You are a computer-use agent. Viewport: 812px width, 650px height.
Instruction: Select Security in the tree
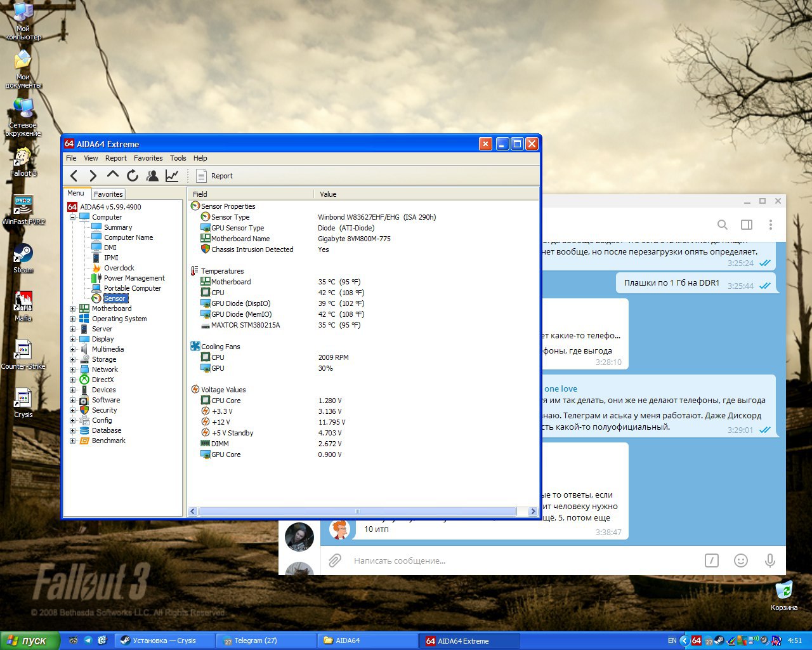pos(104,410)
